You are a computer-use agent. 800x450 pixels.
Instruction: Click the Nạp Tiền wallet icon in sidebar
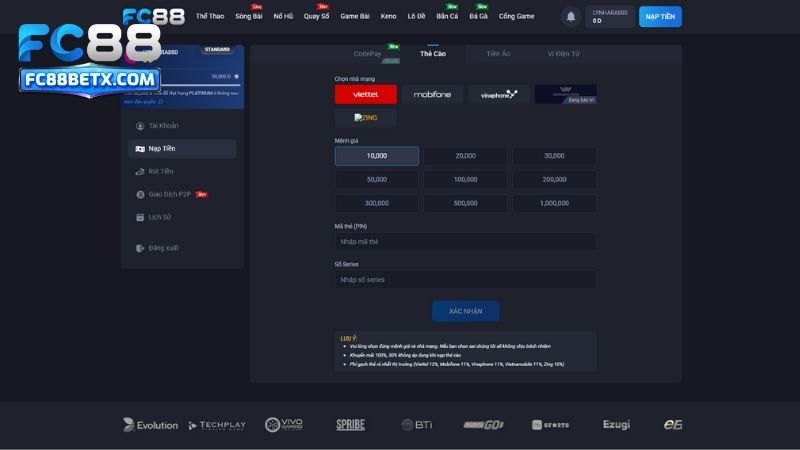(140, 148)
